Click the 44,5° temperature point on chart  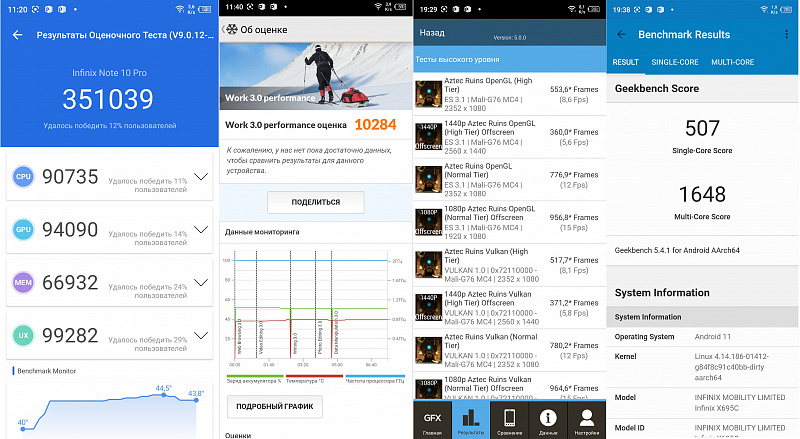pos(163,395)
